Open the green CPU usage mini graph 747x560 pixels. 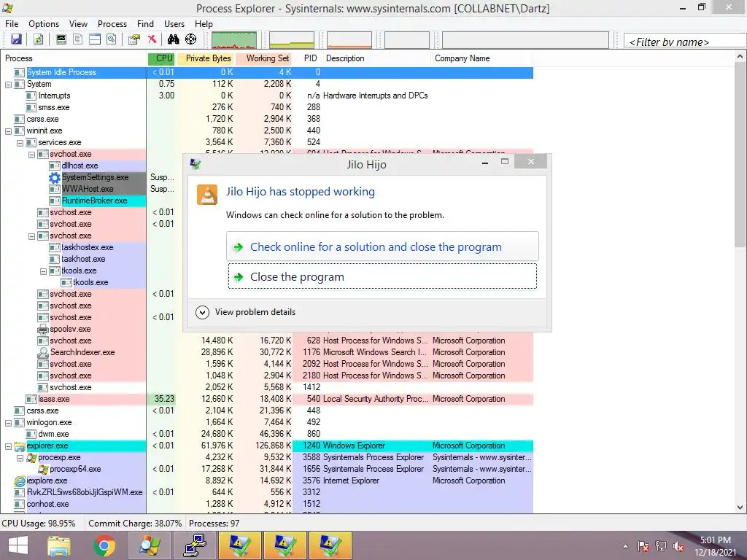click(234, 40)
